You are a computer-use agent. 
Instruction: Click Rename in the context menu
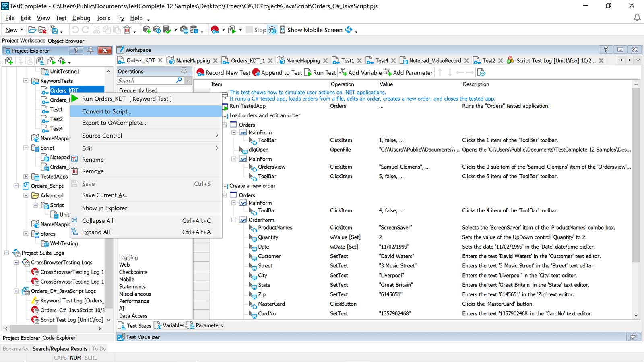coord(146,160)
